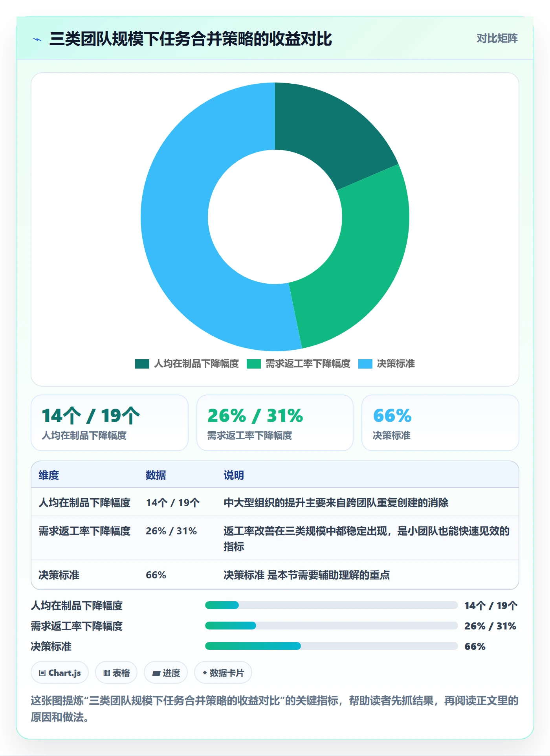This screenshot has width=550, height=756.
Task: Click the 表格 tag chip
Action: pos(116,673)
